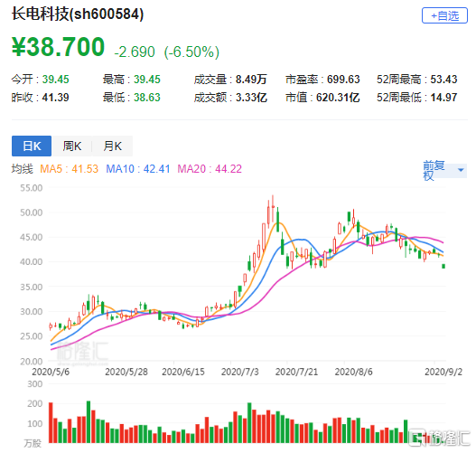Screen dimensions: 476x453
Task: Click the 2020/7/3 date axis label
Action: [240, 372]
